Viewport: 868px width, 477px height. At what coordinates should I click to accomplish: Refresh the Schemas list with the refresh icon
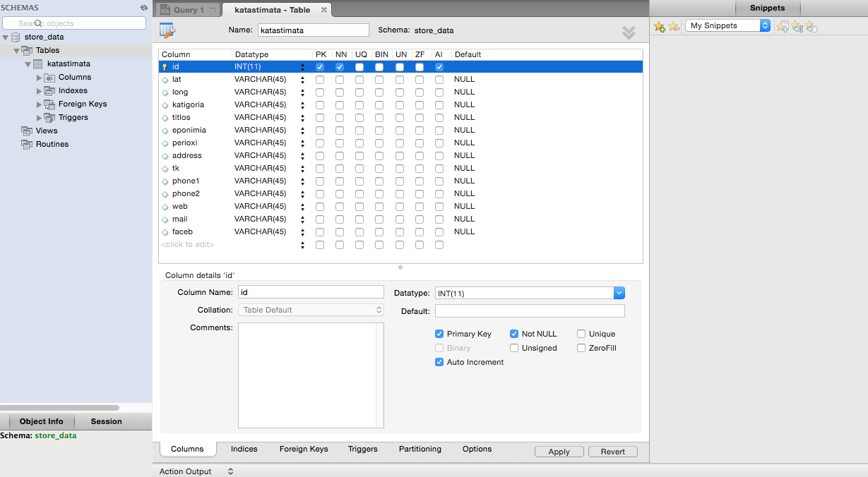tap(144, 8)
